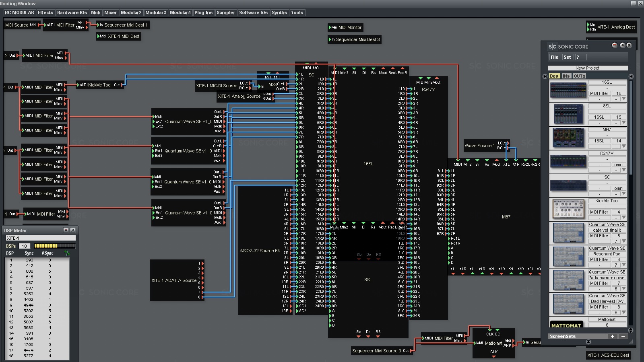
Task: Click the collapse arrow below ScreenSets
Action: [x=588, y=342]
